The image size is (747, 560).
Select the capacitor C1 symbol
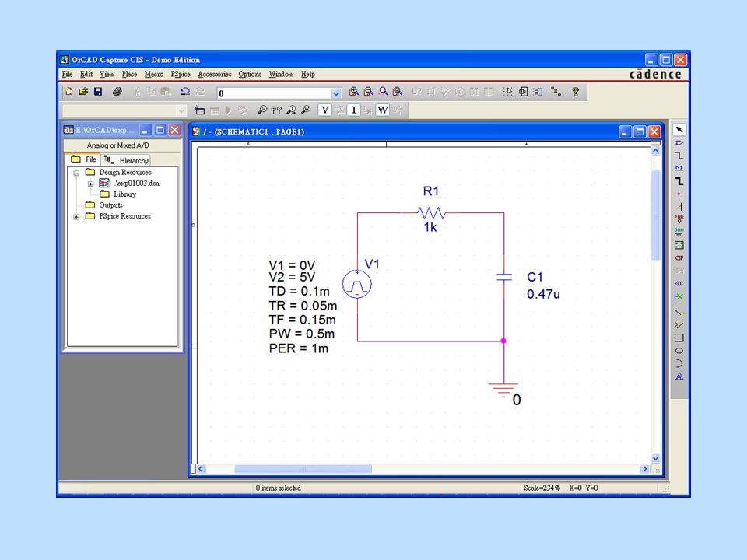[x=504, y=277]
